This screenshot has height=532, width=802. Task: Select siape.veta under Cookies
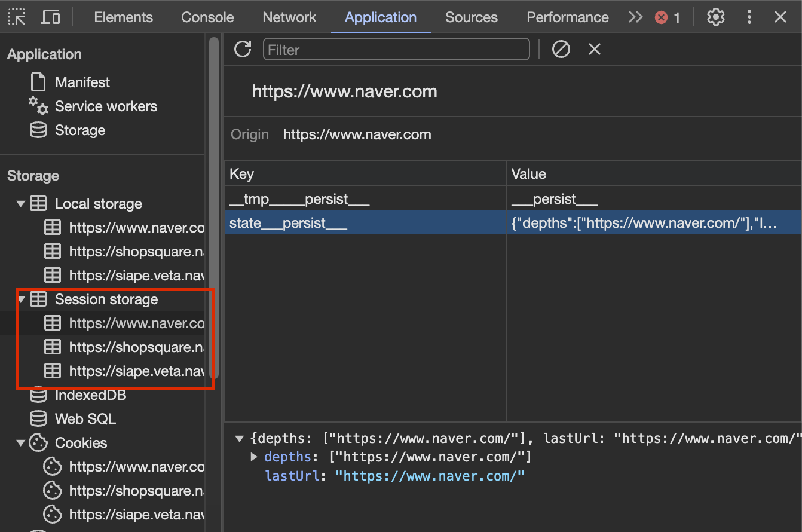pyautogui.click(x=136, y=515)
